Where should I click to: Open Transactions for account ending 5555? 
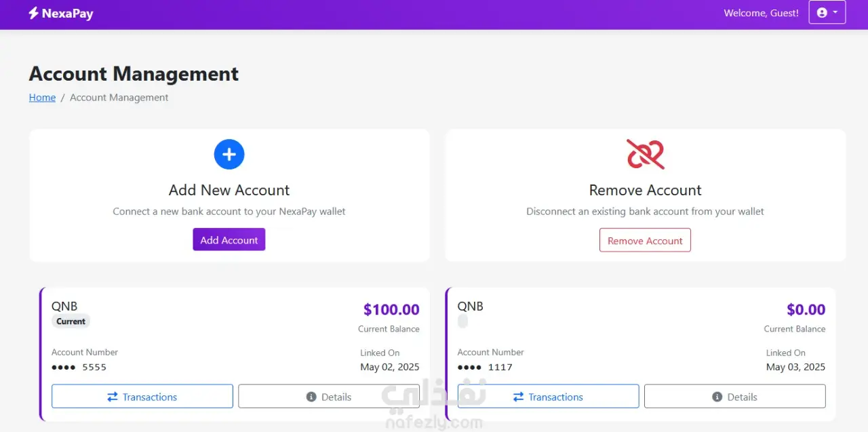pyautogui.click(x=142, y=397)
